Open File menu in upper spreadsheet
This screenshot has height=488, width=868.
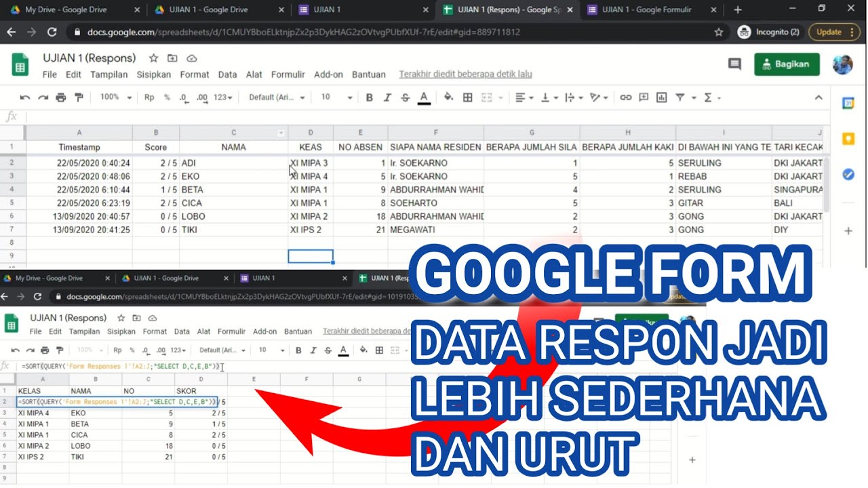click(50, 75)
